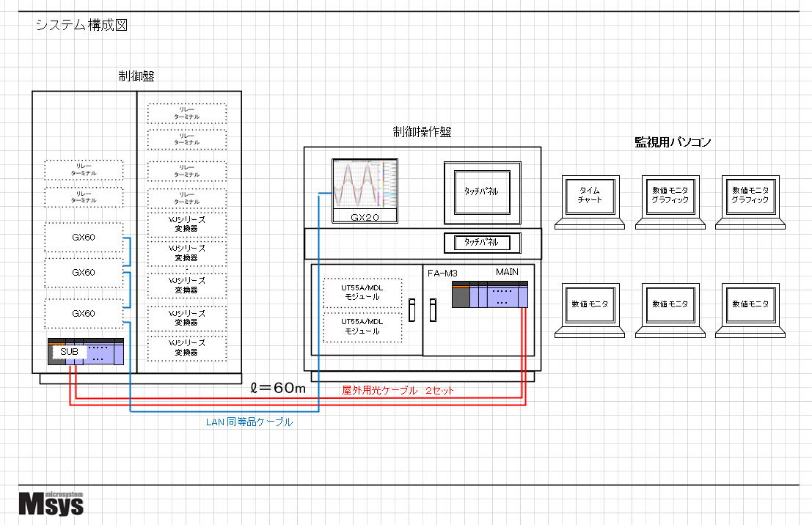Click the door handle under FA-M3 label
Image resolution: width=812 pixels, height=525 pixels.
(433, 309)
